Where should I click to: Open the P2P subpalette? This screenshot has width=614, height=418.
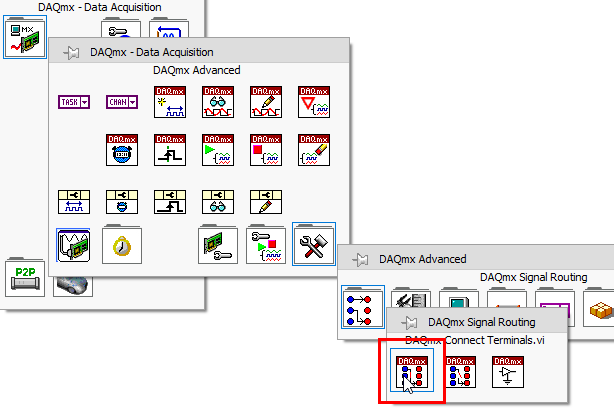tap(25, 277)
